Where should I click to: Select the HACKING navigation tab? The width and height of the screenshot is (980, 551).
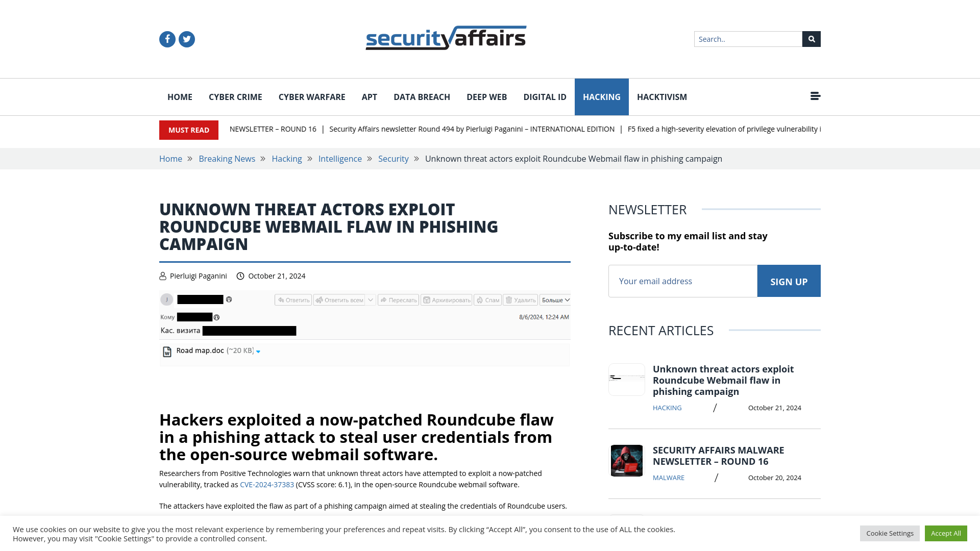tap(601, 96)
